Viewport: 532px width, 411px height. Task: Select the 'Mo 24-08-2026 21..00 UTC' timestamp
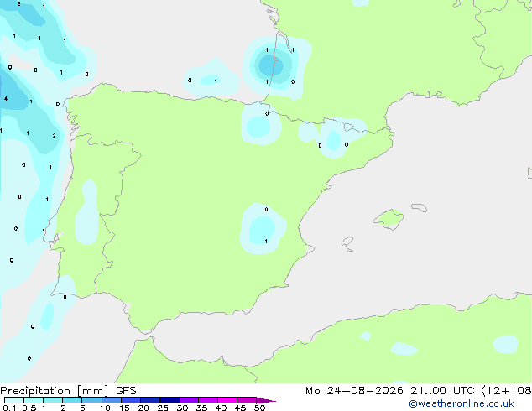point(390,391)
